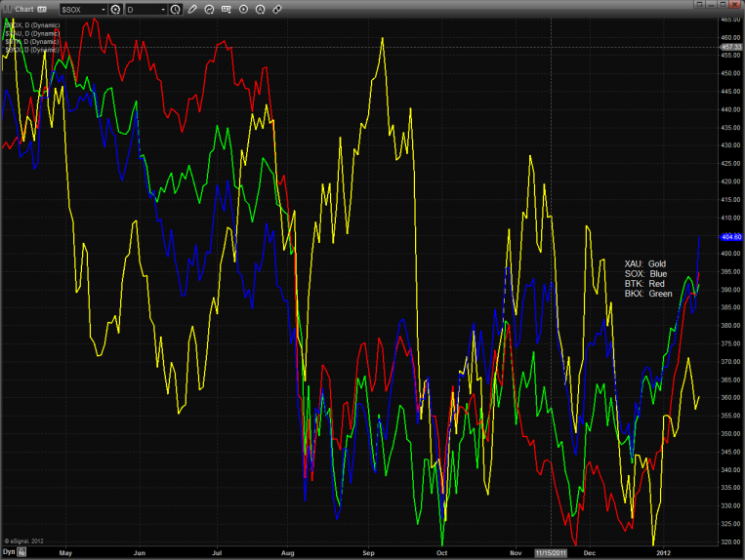
Task: Click the small badge next to Chart title
Action: [x=42, y=9]
